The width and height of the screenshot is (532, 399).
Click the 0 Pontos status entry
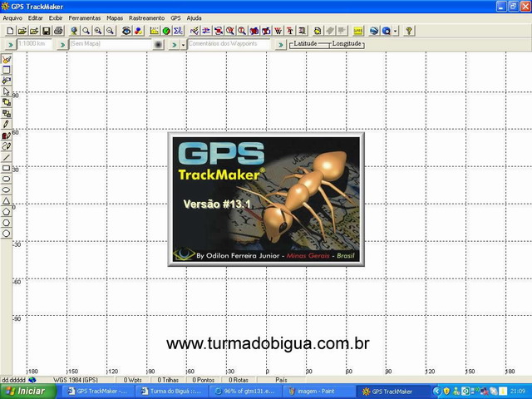click(x=203, y=380)
